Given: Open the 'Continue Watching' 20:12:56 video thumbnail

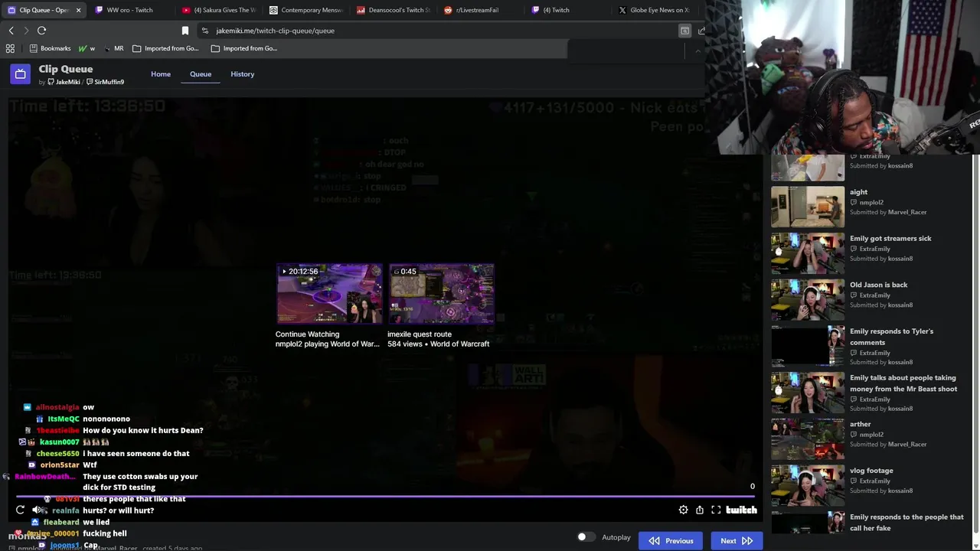Looking at the screenshot, I should pos(329,295).
